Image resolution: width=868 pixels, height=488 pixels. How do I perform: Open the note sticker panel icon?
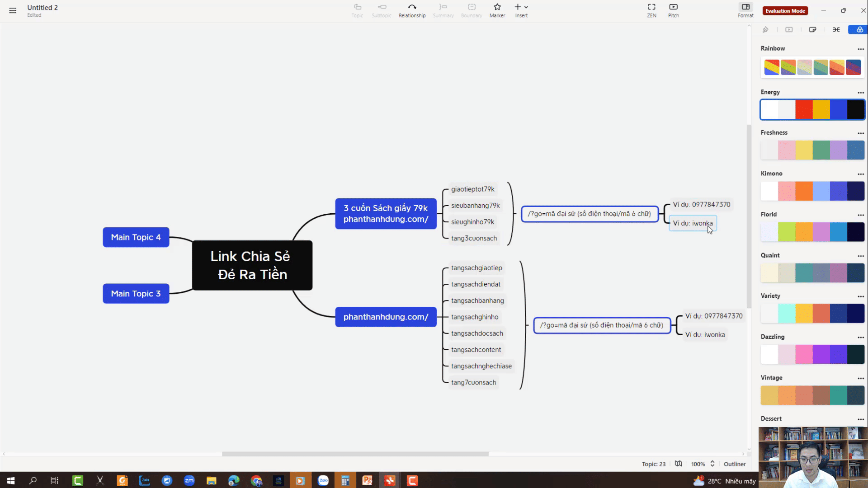pos(812,30)
